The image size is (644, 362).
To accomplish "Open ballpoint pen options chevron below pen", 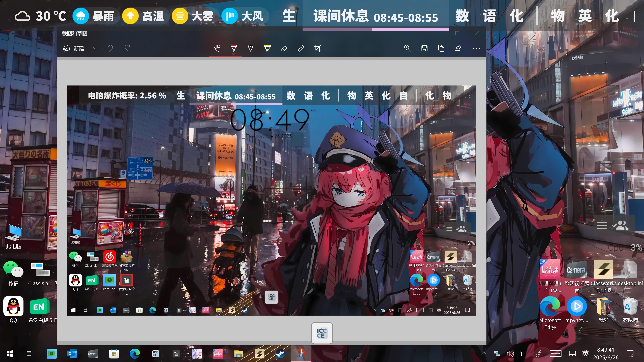I will (234, 54).
